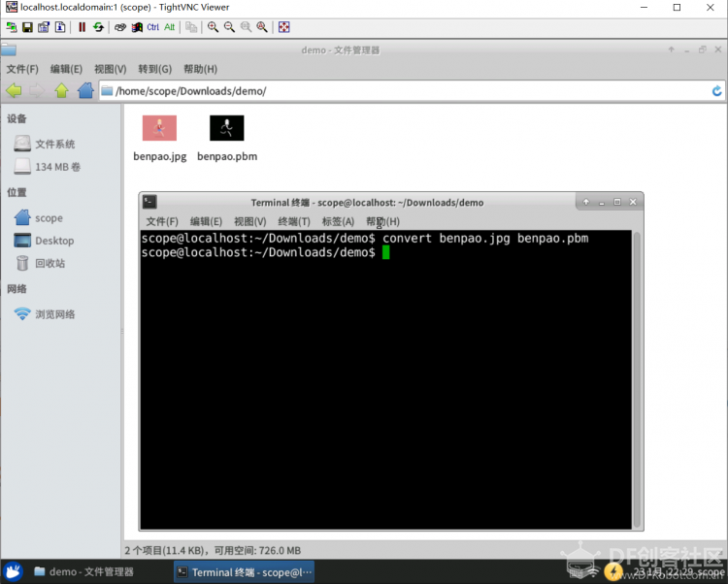Open 转到(G) menu in file manager

pos(154,69)
